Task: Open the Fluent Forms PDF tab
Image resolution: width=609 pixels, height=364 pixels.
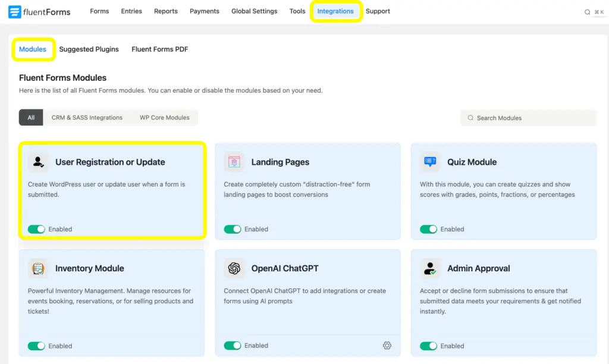Action: [159, 49]
